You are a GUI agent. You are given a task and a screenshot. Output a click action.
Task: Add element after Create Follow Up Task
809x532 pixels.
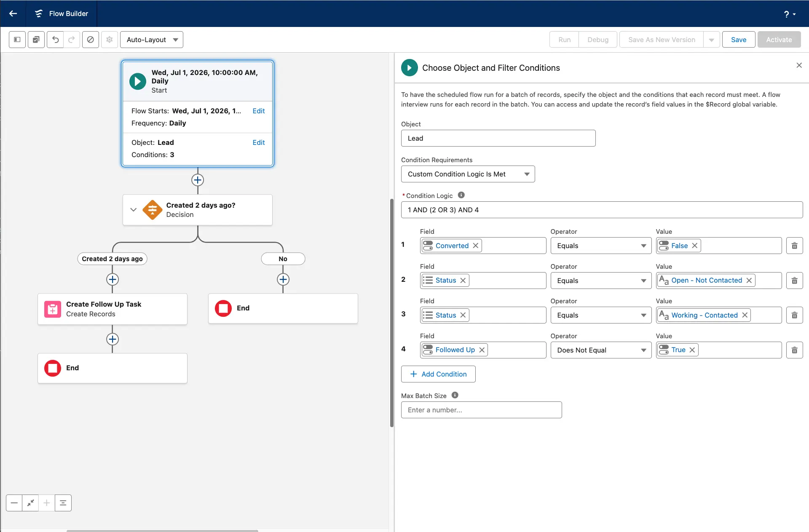coord(113,339)
